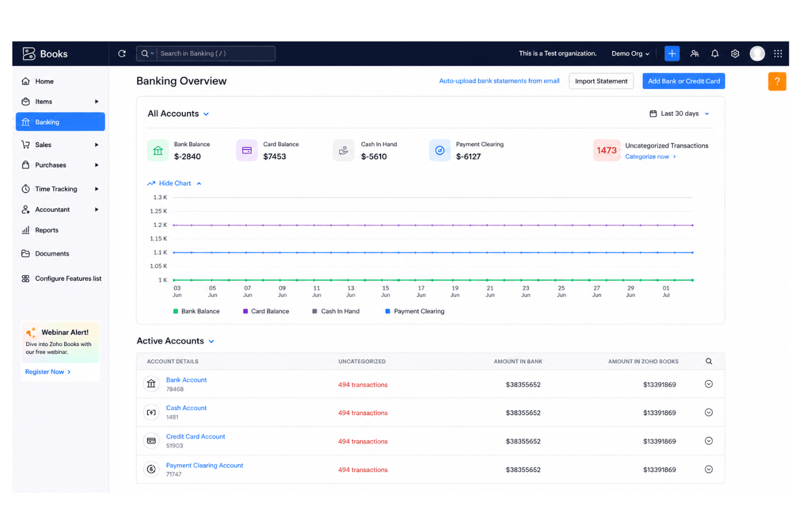The image size is (798, 532).
Task: Click the purple Card Balance icon
Action: [247, 150]
